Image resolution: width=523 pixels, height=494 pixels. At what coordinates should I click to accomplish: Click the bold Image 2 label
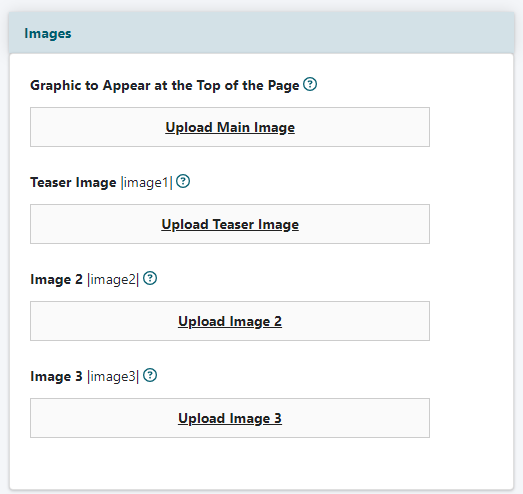[x=56, y=280]
